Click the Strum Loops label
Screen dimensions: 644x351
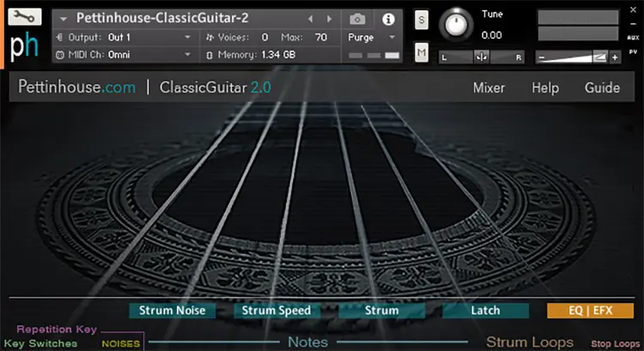(x=530, y=342)
